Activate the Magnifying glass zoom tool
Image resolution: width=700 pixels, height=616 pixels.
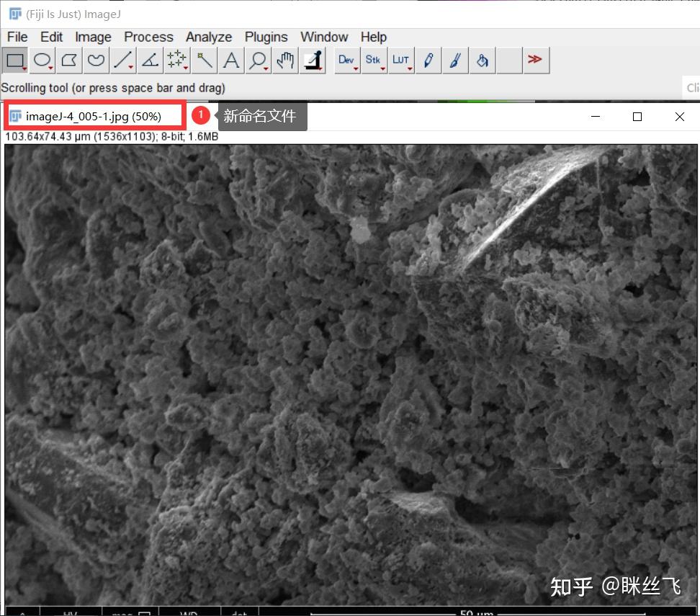point(258,61)
